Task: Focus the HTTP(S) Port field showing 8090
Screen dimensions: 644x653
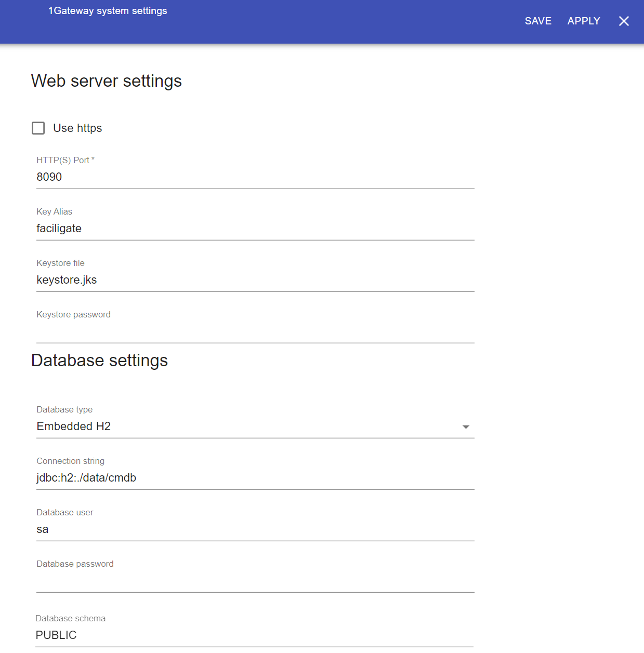Action: (x=255, y=177)
